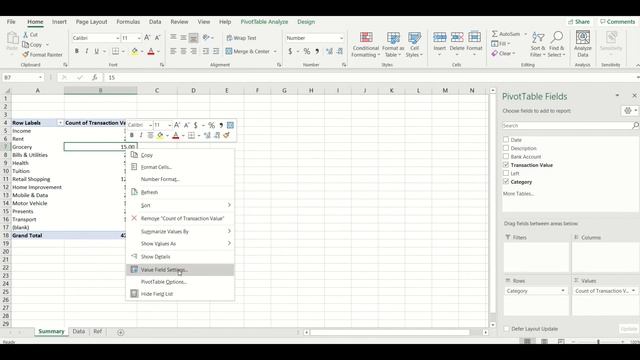Image resolution: width=640 pixels, height=360 pixels.
Task: Click the Paste clipboard icon
Action: 12,39
